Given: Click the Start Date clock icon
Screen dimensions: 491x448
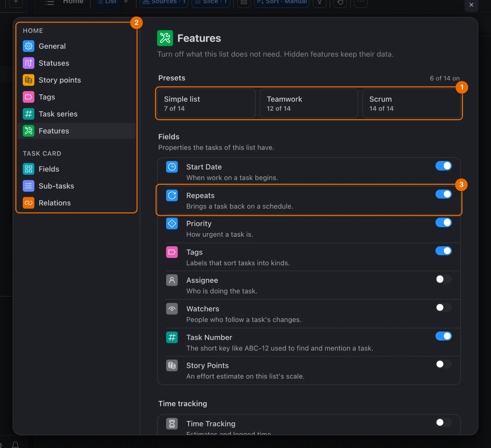Looking at the screenshot, I should (172, 167).
